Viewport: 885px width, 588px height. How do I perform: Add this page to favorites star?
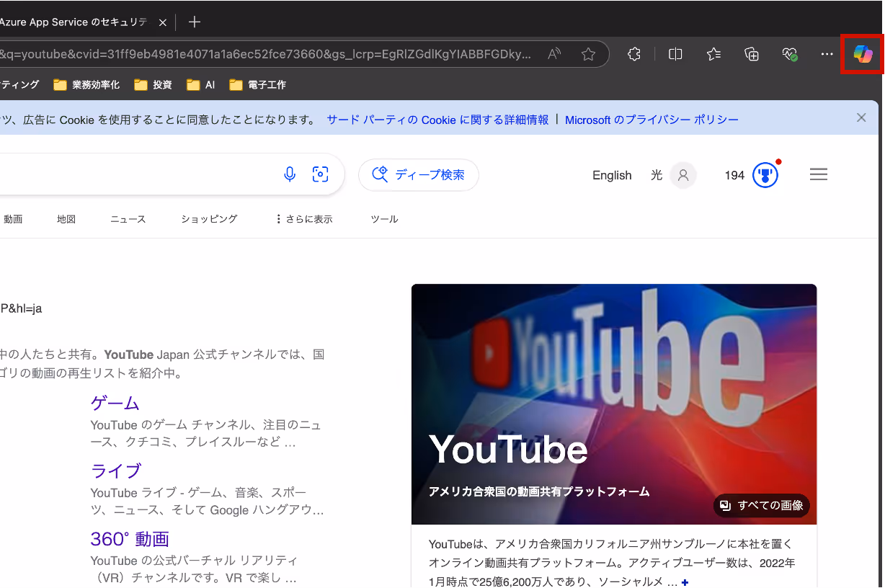(588, 54)
